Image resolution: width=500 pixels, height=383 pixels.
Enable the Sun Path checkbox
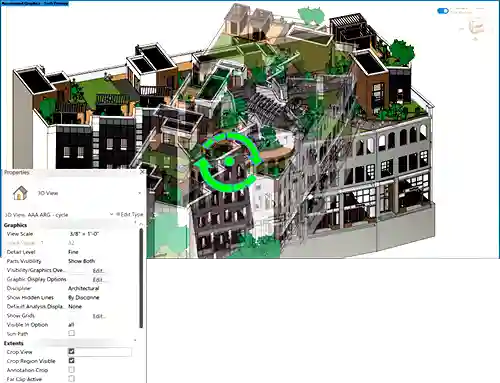coord(71,333)
